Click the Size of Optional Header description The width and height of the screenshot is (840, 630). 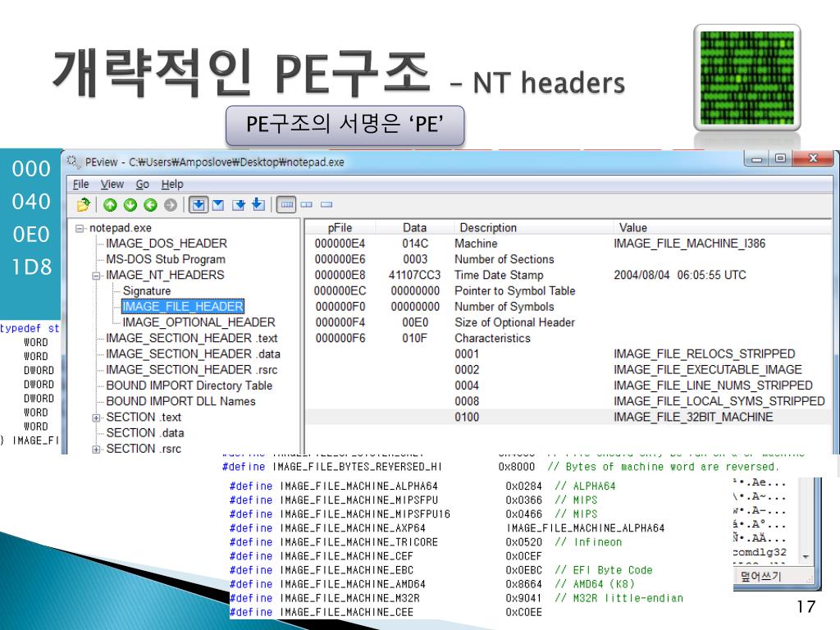tap(514, 322)
